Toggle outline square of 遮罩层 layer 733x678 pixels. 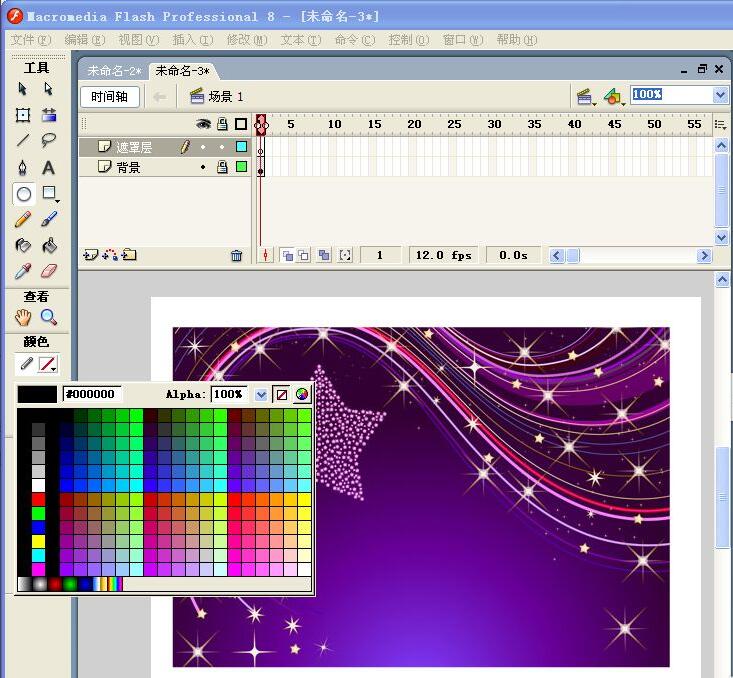[242, 147]
